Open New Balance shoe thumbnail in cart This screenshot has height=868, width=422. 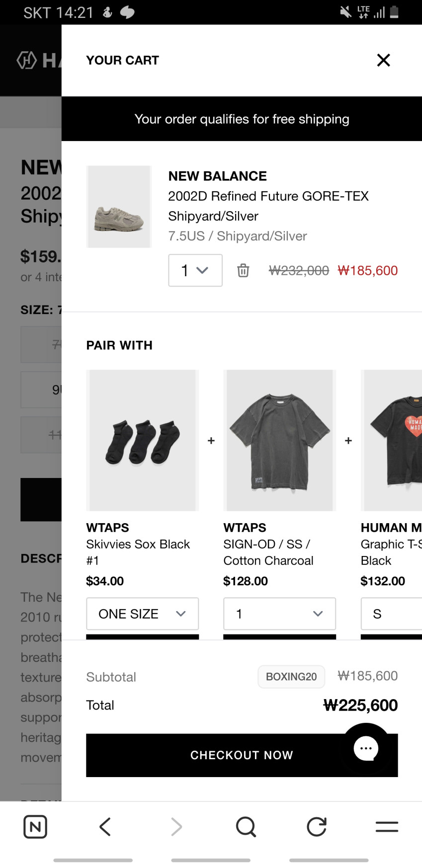(x=119, y=207)
